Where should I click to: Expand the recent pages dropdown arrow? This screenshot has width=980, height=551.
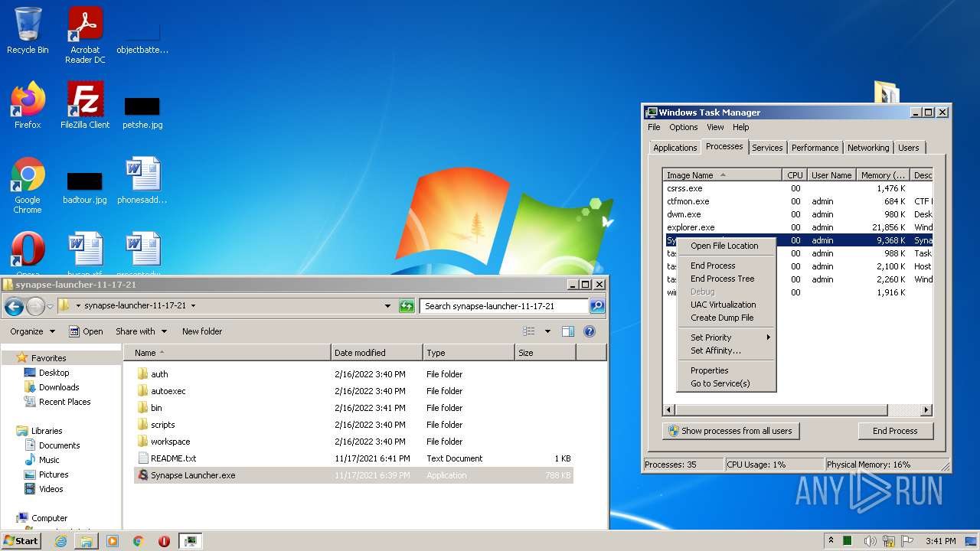[50, 307]
